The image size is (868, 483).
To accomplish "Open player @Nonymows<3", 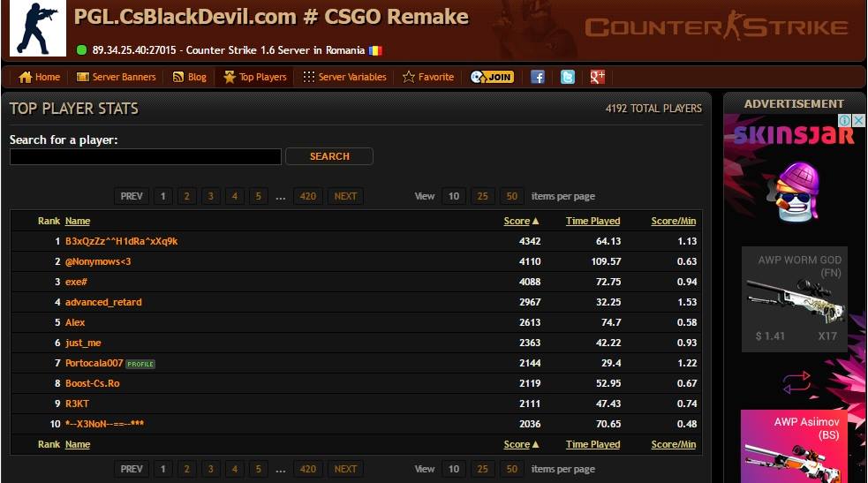I will 98,261.
